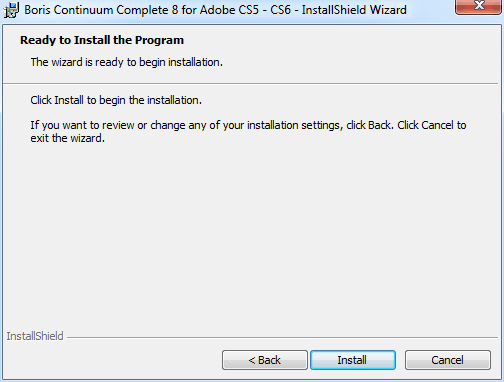Click the empty body area of the dialog
Screen dimensions: 504x382
click(250, 233)
